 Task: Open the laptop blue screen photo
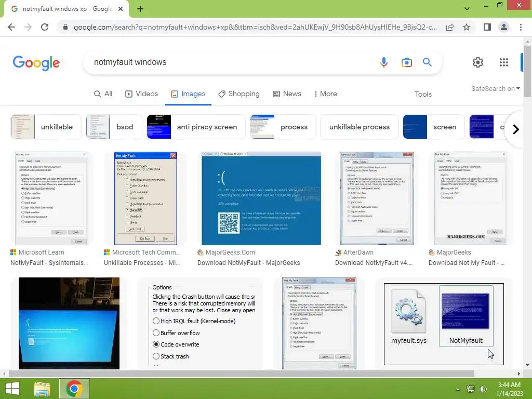(69, 323)
